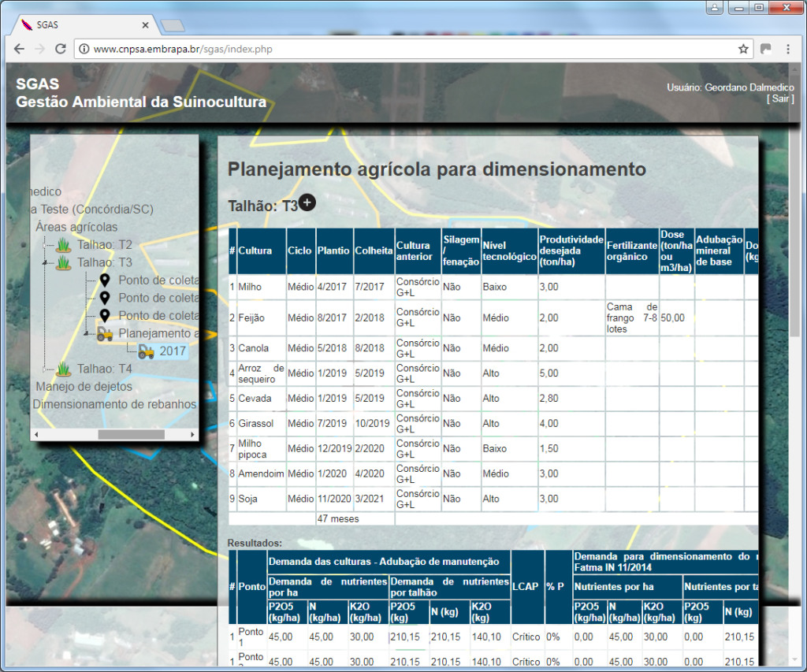Image resolution: width=807 pixels, height=672 pixels.
Task: Select Dimensionamento de rebanhos in the tree
Action: pos(114,404)
